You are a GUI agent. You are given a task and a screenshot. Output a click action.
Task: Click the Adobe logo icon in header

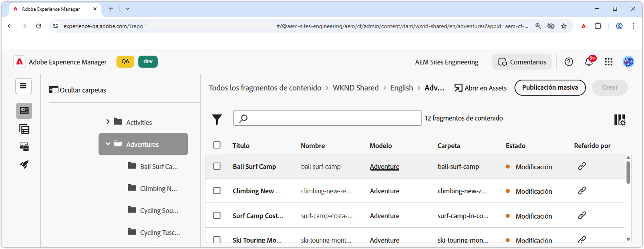point(19,62)
